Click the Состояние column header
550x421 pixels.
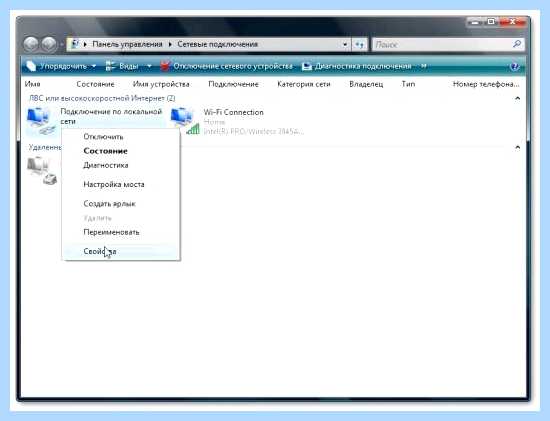95,84
